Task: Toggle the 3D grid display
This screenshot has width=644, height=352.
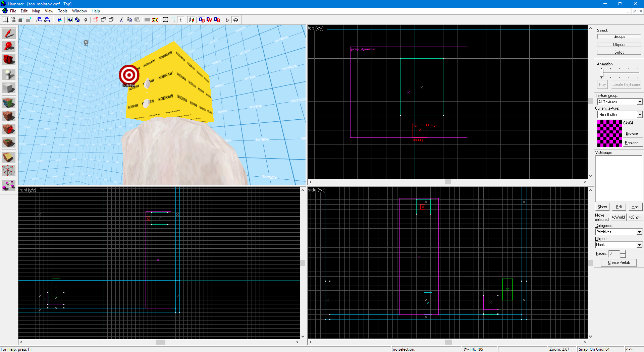Action: pyautogui.click(x=13, y=20)
